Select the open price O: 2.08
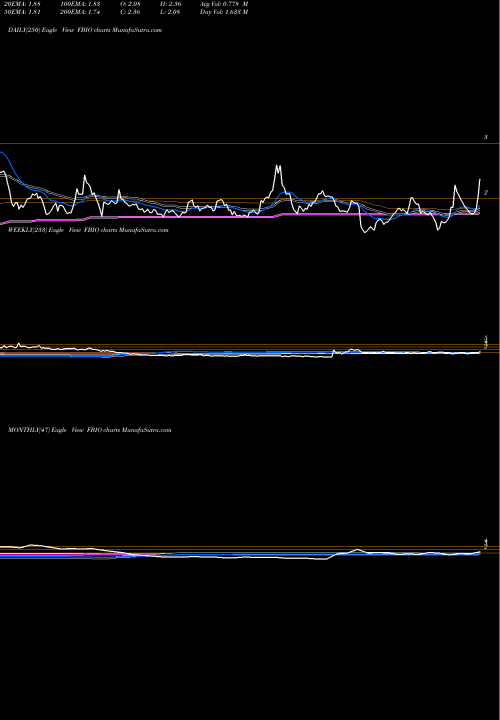 pyautogui.click(x=130, y=4)
